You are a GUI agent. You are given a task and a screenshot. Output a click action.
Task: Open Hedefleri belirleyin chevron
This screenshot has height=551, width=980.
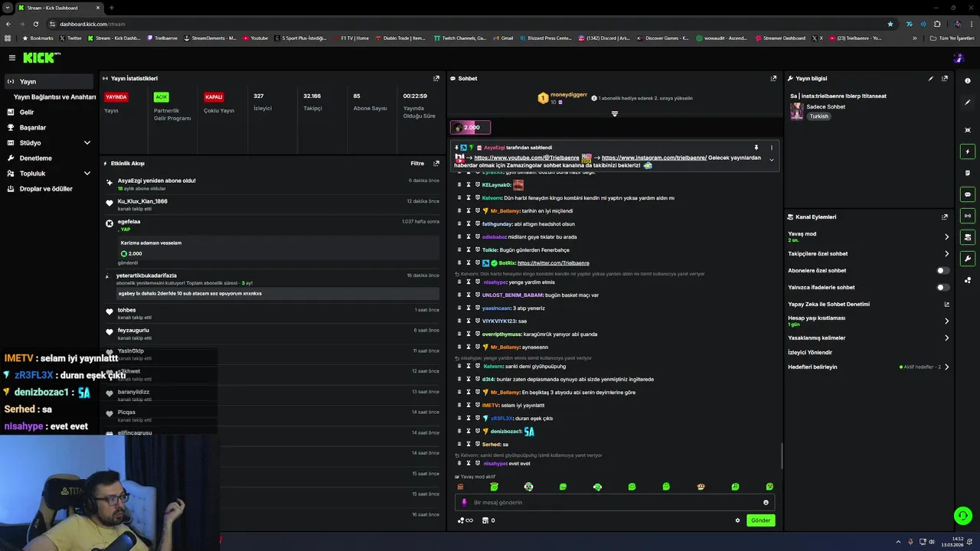click(946, 367)
